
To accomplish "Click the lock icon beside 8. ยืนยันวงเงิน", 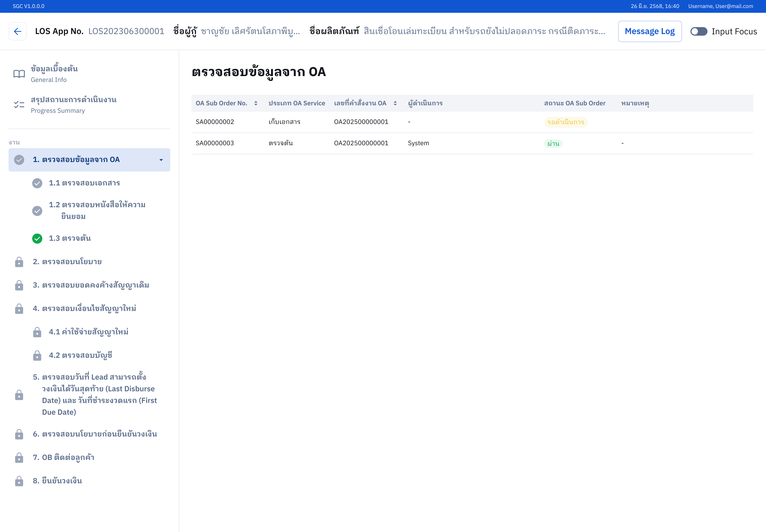I will pyautogui.click(x=19, y=481).
